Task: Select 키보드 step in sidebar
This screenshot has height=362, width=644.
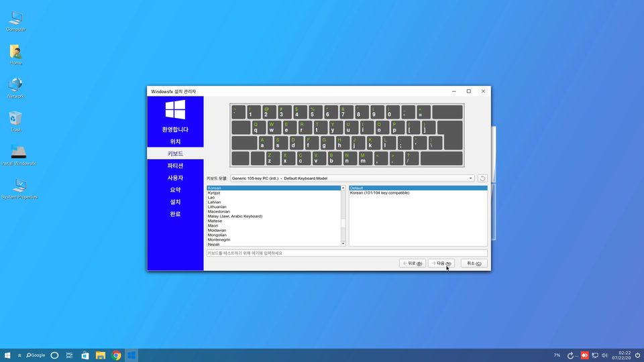Action: [175, 154]
